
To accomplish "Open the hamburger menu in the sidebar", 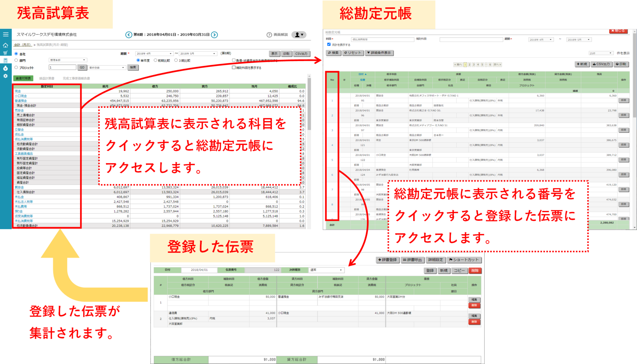I will (6, 34).
